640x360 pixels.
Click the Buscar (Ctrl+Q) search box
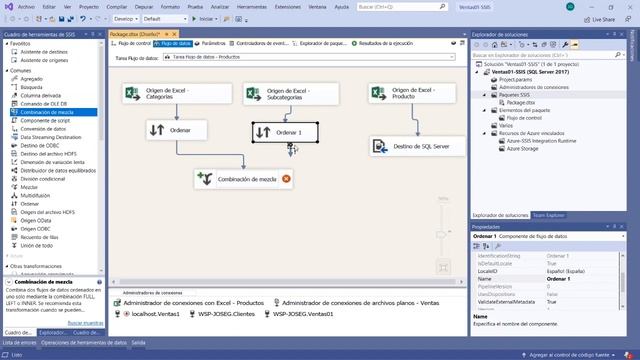click(402, 7)
